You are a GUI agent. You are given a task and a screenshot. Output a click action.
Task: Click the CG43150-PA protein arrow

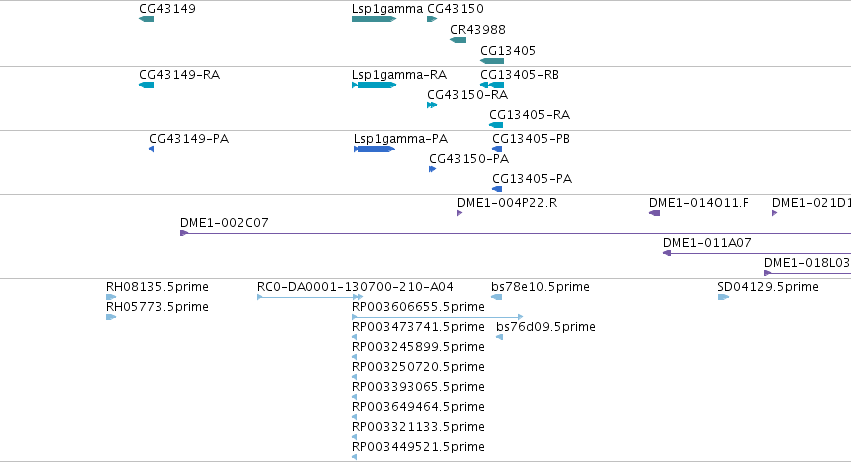click(433, 169)
